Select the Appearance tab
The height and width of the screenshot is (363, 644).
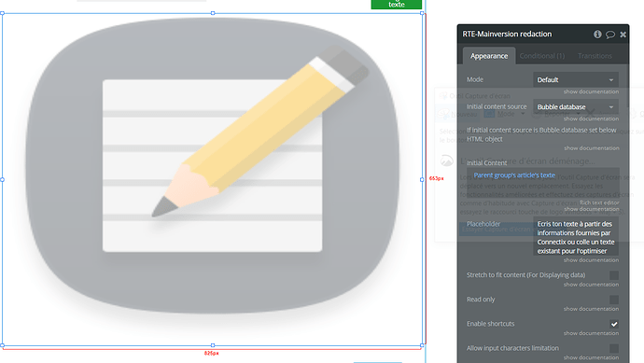tap(489, 56)
